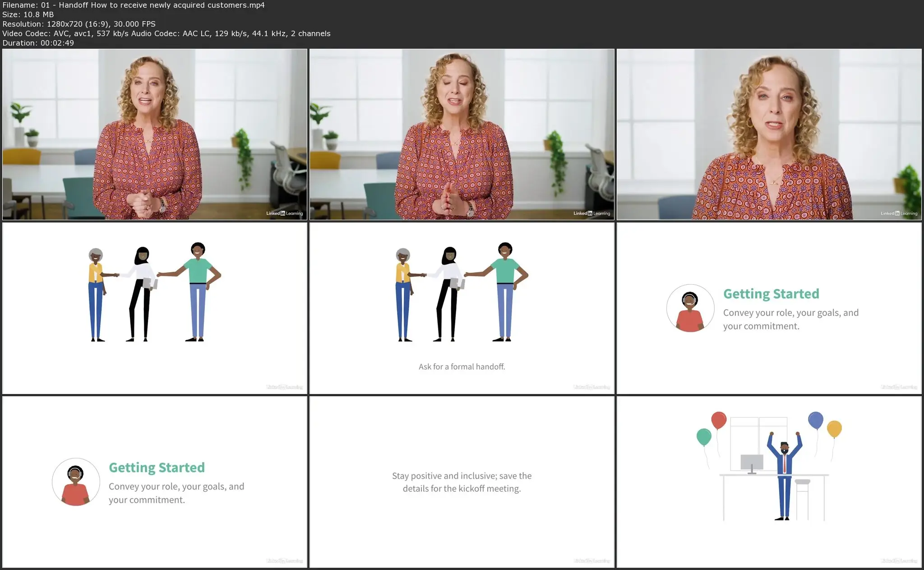The height and width of the screenshot is (570, 924).
Task: Open thumbnail of man celebrating with balloons
Action: coord(769,482)
